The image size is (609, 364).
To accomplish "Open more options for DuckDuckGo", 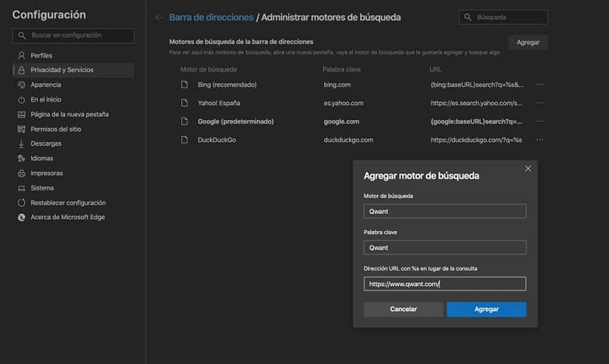I will pyautogui.click(x=539, y=140).
